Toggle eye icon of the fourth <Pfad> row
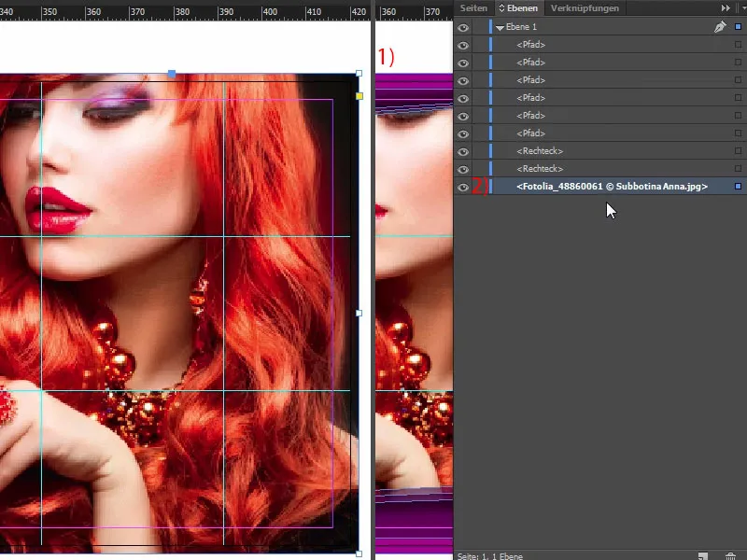 point(462,99)
